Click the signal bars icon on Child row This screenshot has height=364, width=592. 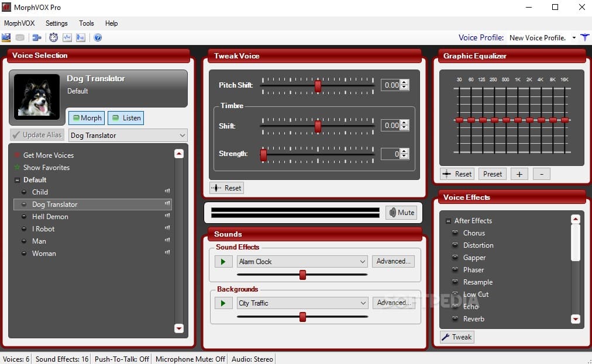[x=167, y=191]
